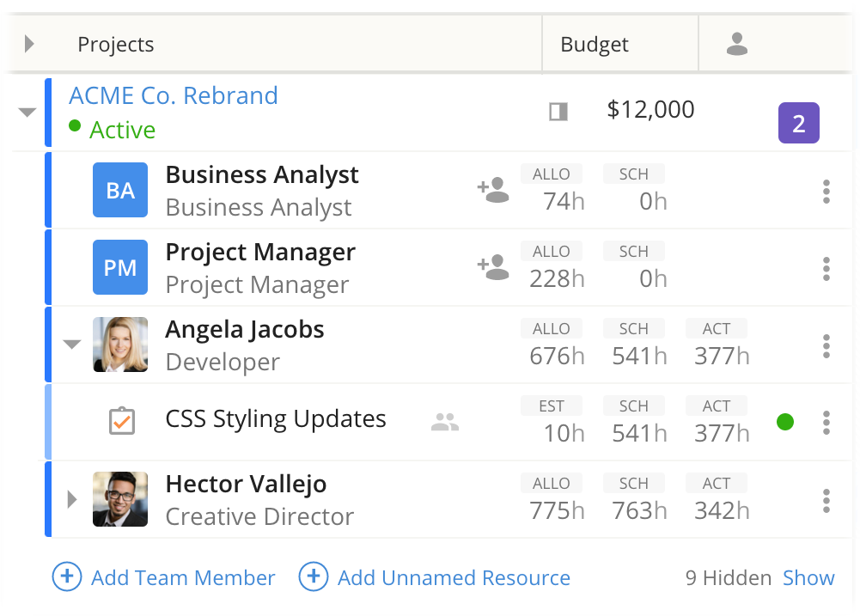Click the green status dot on CSS Styling Updates
Screen dimensions: 860x616
tap(784, 422)
